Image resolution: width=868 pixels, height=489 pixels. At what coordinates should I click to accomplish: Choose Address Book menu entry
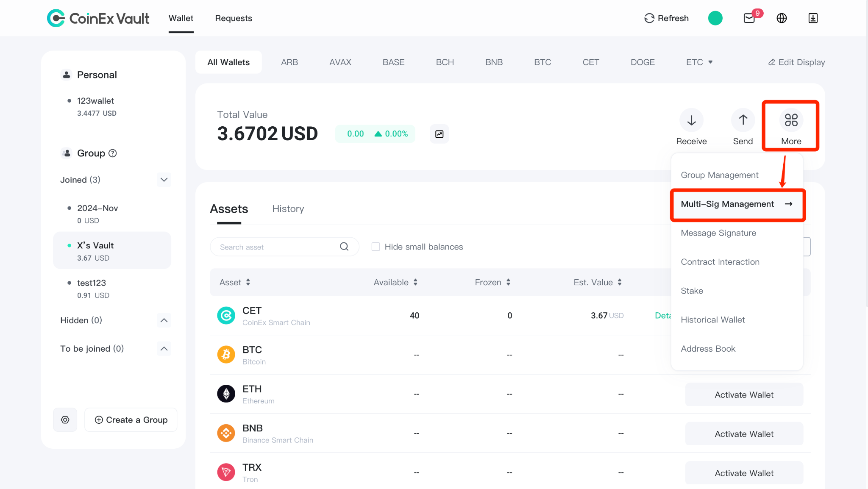pyautogui.click(x=708, y=349)
